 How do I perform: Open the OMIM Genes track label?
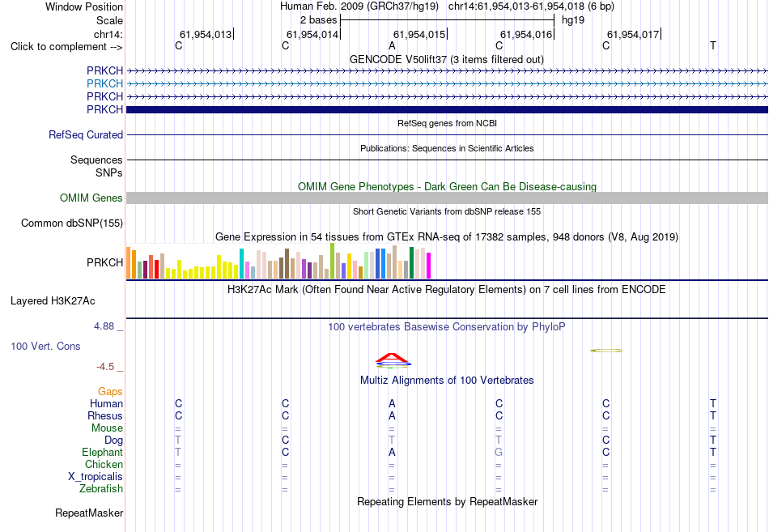91,198
